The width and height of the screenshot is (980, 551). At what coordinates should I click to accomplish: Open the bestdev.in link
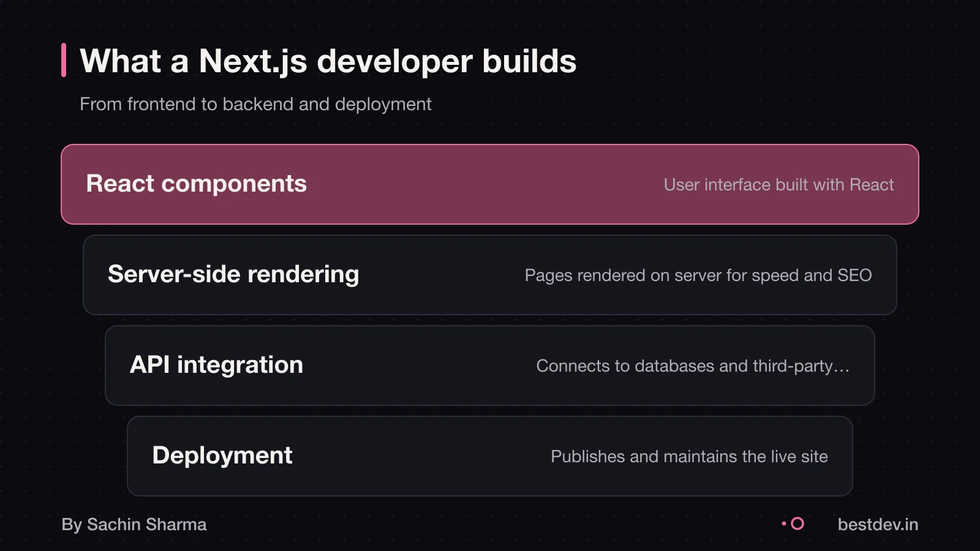click(878, 525)
